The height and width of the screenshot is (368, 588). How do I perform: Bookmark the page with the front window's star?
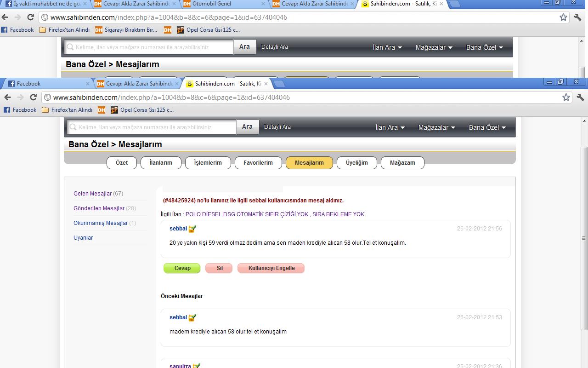click(x=566, y=97)
